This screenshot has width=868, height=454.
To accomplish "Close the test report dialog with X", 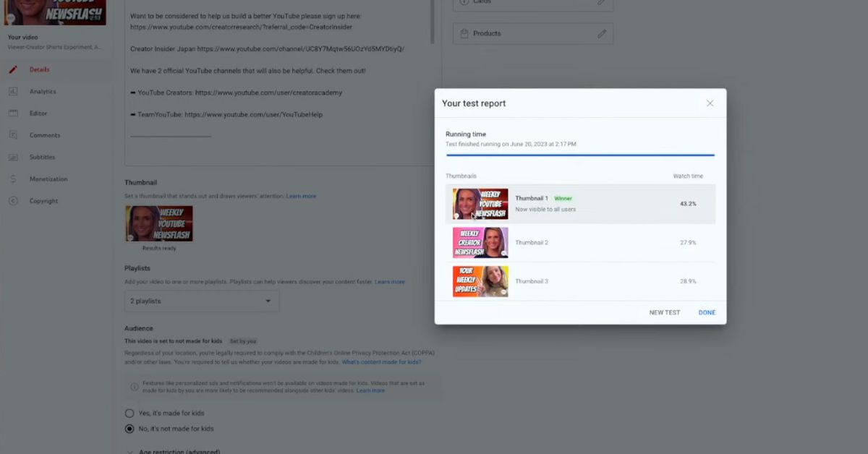I will click(710, 103).
